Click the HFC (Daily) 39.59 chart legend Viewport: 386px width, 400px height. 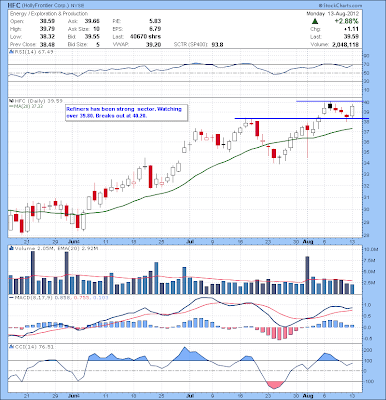[x=36, y=101]
